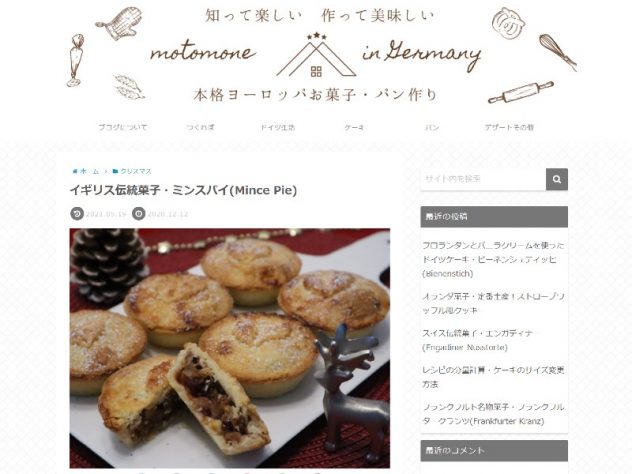The width and height of the screenshot is (632, 474).
Task: Open the デザートその他 menu item
Action: pos(509,127)
